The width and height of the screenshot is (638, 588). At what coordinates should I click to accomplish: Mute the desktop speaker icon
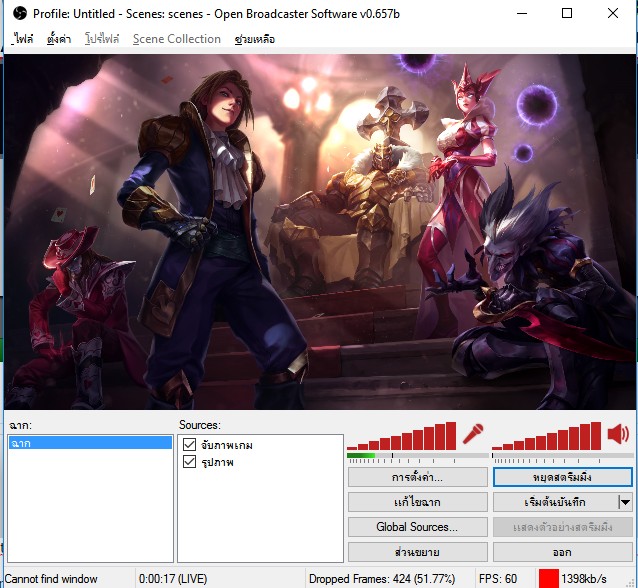(x=618, y=434)
